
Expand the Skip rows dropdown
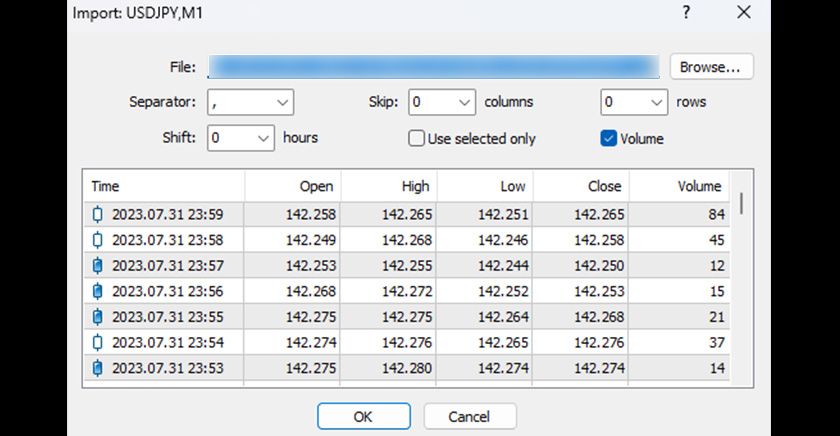pyautogui.click(x=633, y=102)
